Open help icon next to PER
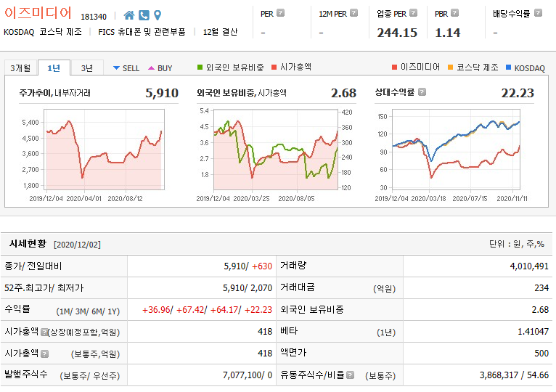 coord(280,13)
